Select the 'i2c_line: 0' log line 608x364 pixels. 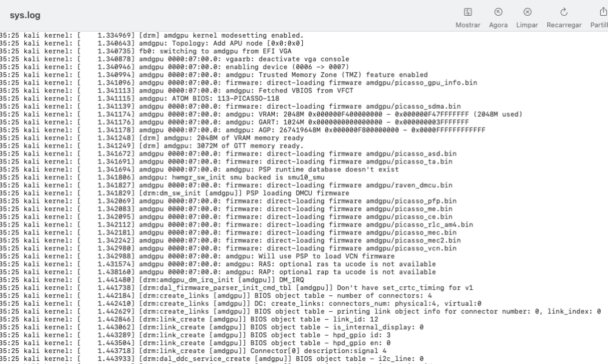pos(212,359)
